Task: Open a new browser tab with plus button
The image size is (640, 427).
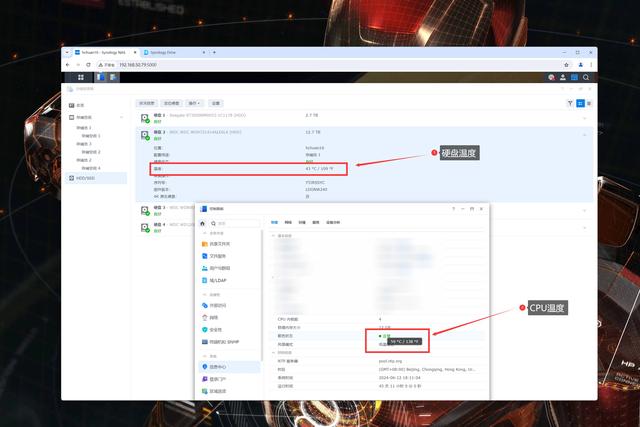Action: click(214, 52)
